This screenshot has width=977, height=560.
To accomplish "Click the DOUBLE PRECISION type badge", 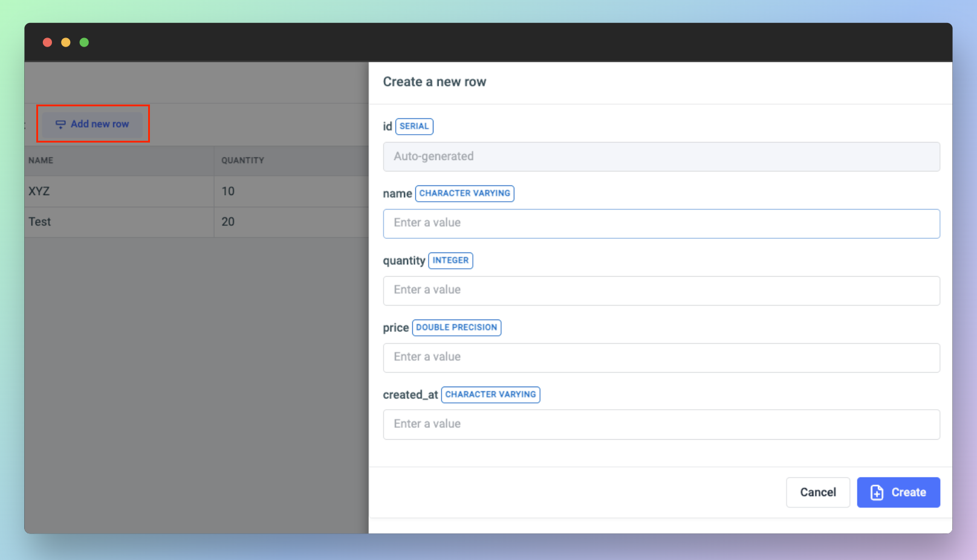I will 456,327.
